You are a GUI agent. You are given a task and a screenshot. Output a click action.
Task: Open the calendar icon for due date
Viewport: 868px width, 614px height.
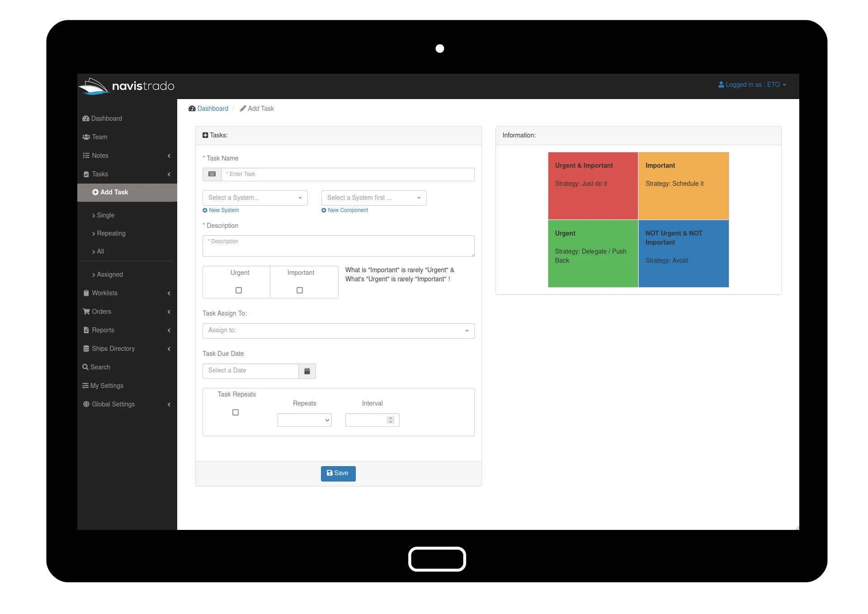(x=307, y=371)
